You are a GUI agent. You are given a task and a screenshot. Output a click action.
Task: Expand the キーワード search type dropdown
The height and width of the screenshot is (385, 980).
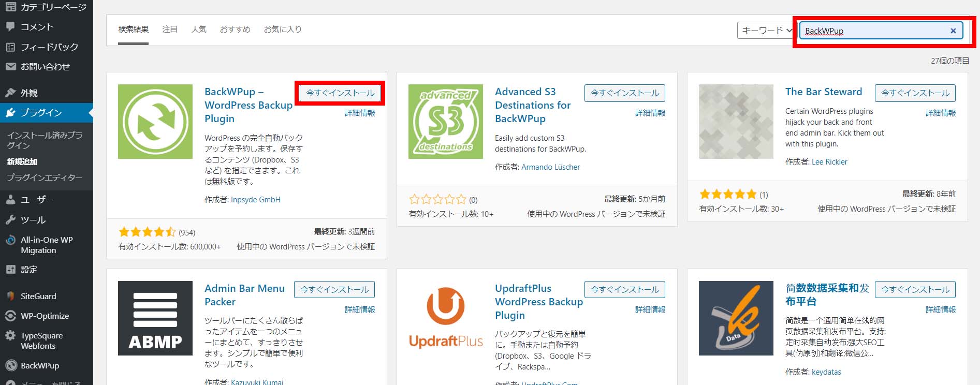pyautogui.click(x=766, y=31)
